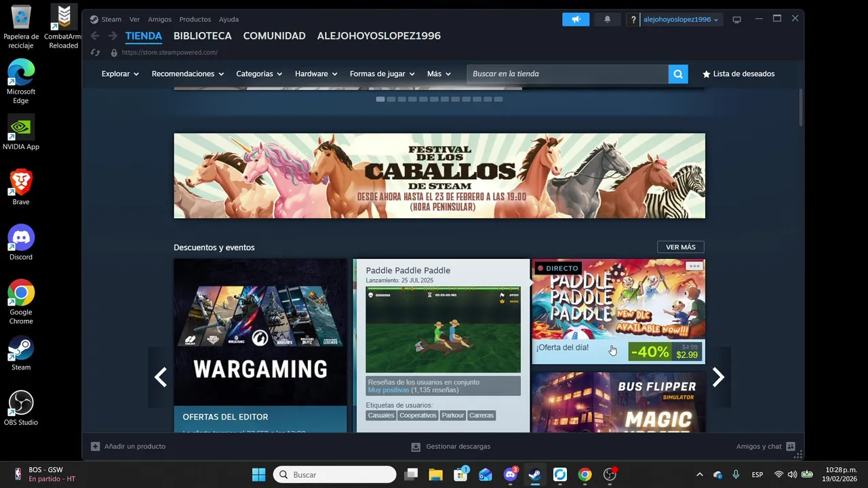This screenshot has height=488, width=868.
Task: Open Discord desktop shortcut
Action: pyautogui.click(x=21, y=243)
